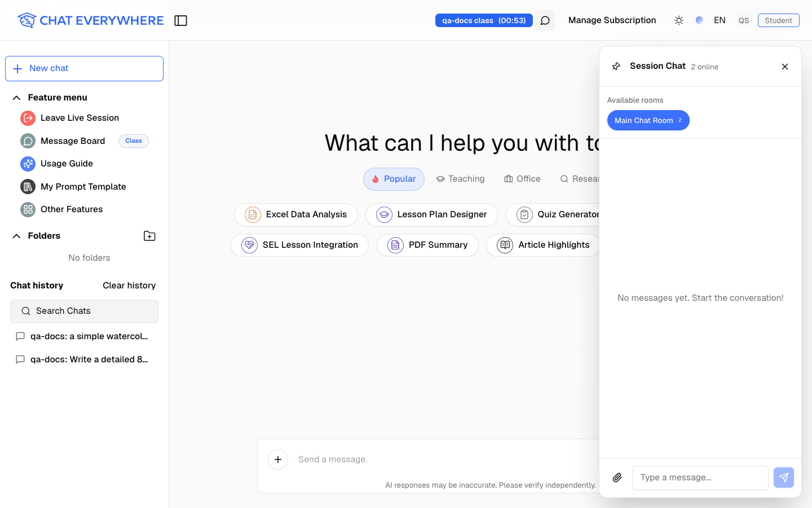Screen dimensions: 812x508
Task: Focus the Type a message field
Action: [x=700, y=478]
